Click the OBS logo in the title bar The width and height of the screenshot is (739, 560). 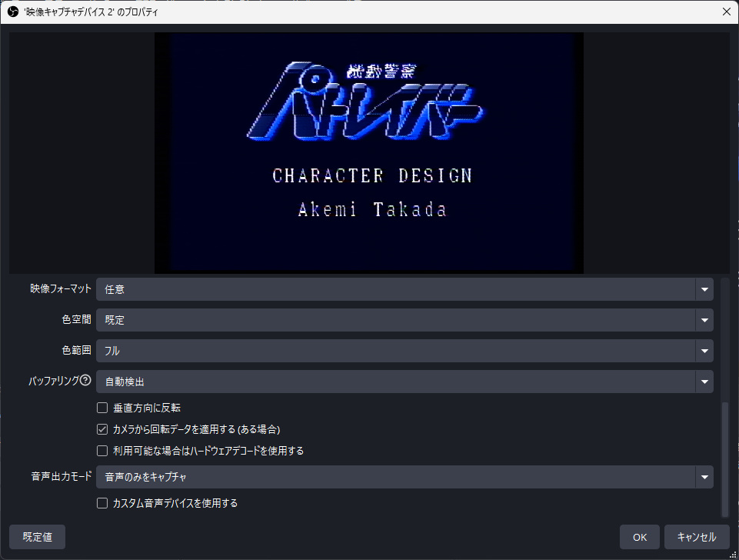click(x=13, y=12)
